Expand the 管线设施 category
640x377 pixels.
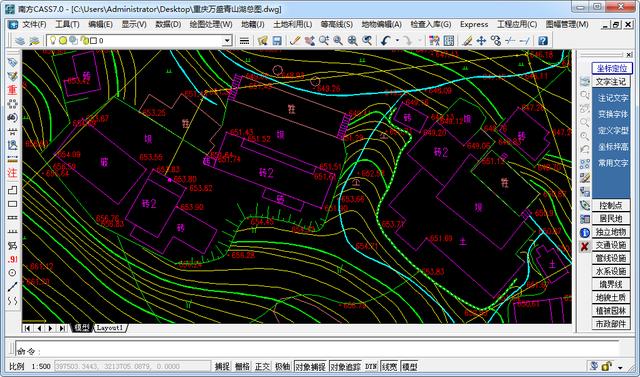point(611,258)
